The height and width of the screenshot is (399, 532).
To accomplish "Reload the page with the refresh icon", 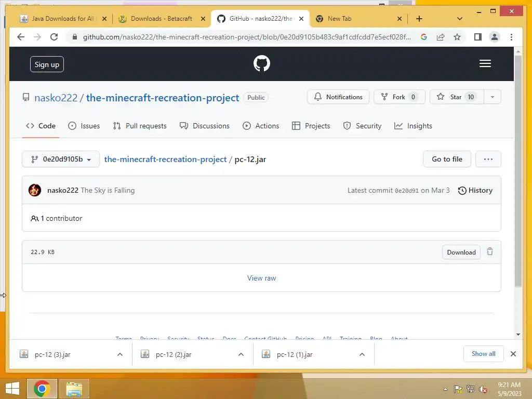I will click(54, 37).
